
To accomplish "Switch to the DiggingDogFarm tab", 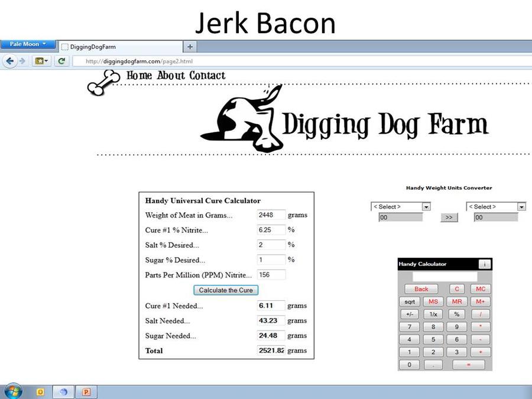I will click(118, 47).
